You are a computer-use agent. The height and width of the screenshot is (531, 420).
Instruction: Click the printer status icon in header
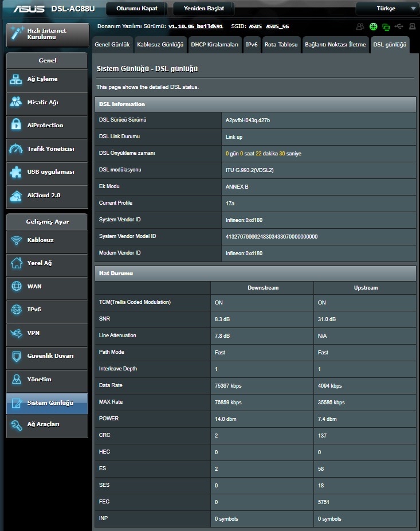[x=412, y=26]
